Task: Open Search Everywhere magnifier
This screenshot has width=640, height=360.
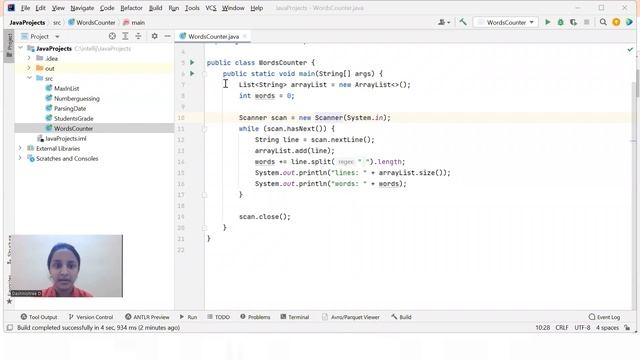Action: (x=603, y=22)
